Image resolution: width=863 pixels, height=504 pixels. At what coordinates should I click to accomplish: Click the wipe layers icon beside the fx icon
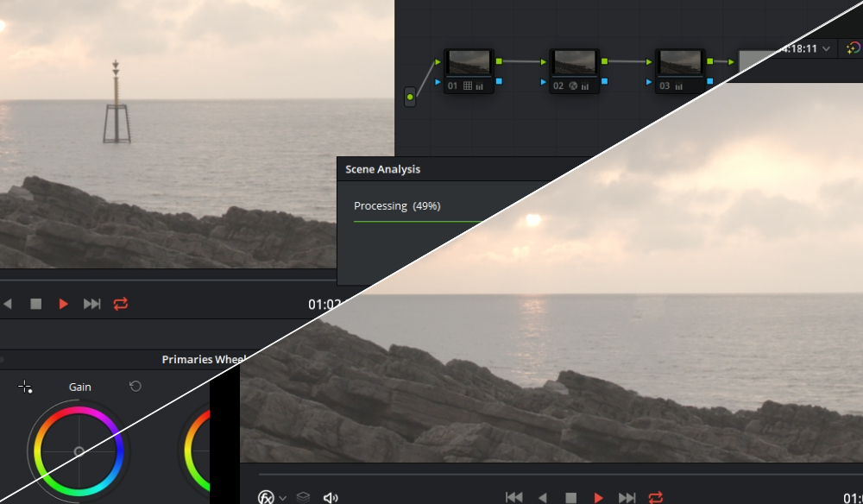(x=303, y=497)
